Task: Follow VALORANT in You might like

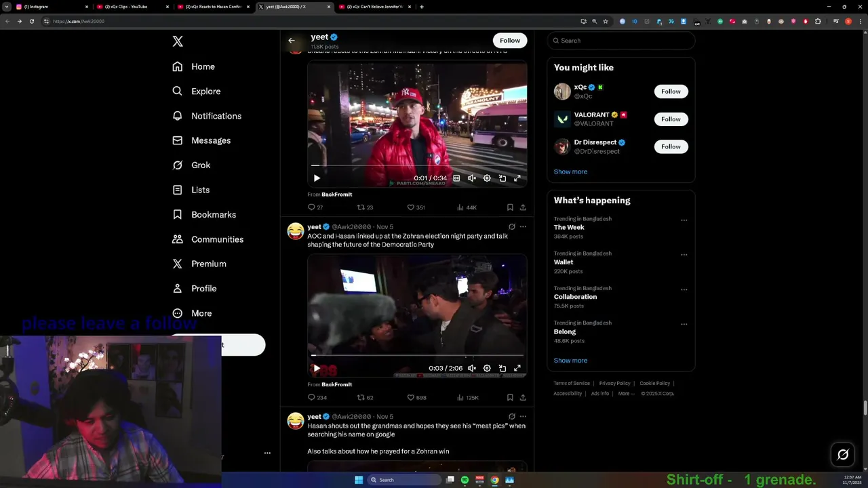Action: pos(671,119)
